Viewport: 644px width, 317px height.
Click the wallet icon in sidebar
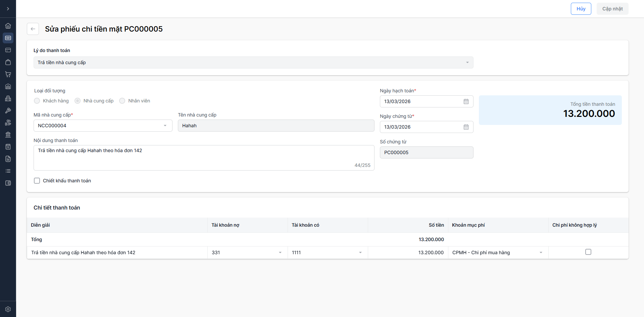(8, 183)
